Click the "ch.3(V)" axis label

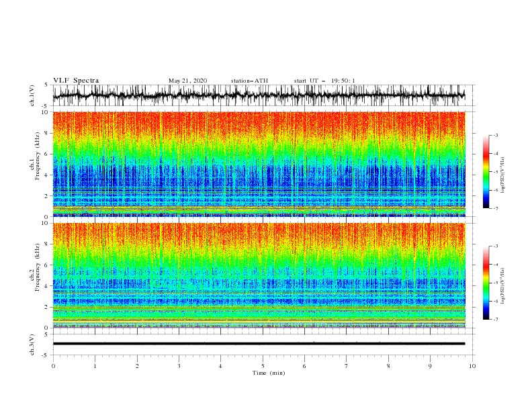pyautogui.click(x=32, y=345)
